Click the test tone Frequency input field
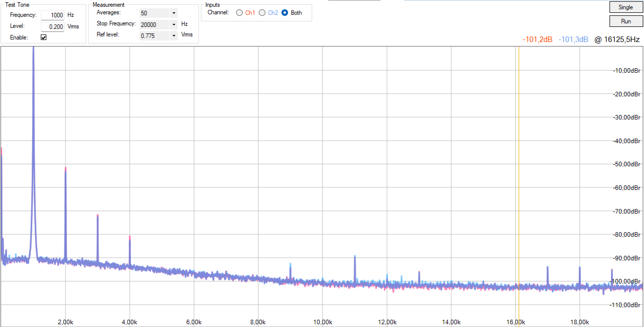The image size is (644, 327). (x=53, y=15)
